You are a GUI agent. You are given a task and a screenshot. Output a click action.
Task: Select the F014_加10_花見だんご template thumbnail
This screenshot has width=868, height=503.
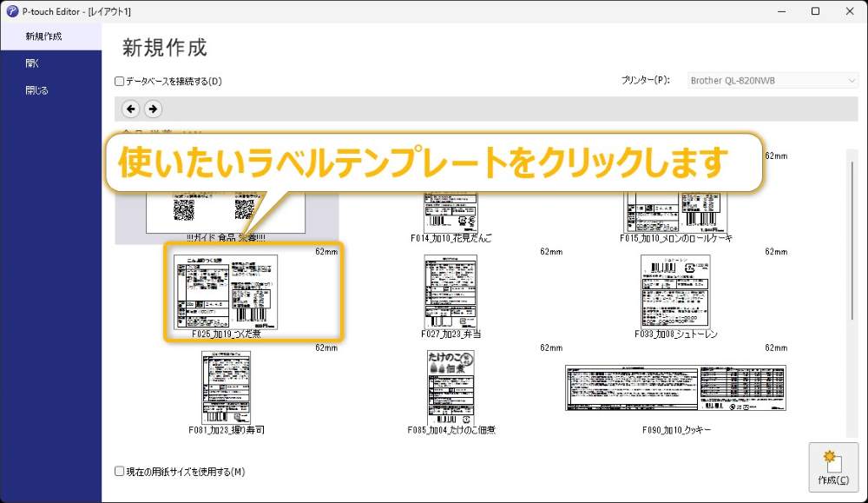[x=450, y=212]
